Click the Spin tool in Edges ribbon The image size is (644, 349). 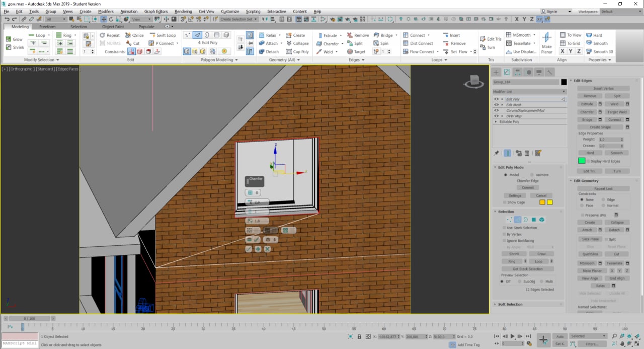point(381,43)
